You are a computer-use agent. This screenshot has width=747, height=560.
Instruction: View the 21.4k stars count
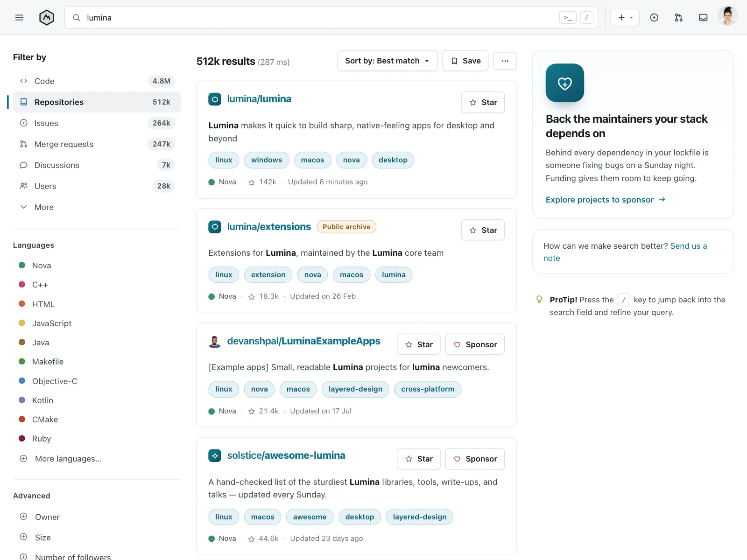263,411
